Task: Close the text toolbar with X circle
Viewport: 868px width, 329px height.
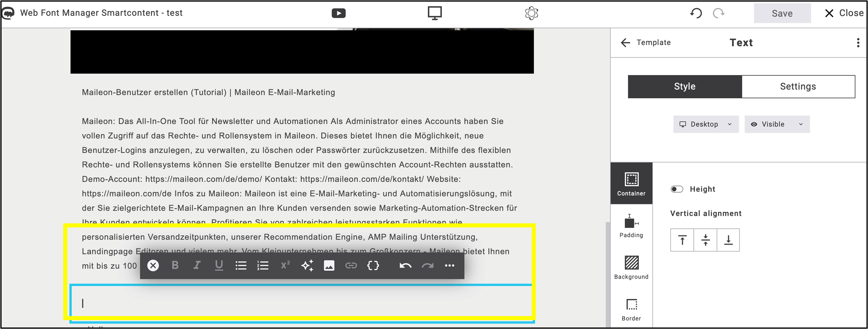Action: (x=153, y=265)
